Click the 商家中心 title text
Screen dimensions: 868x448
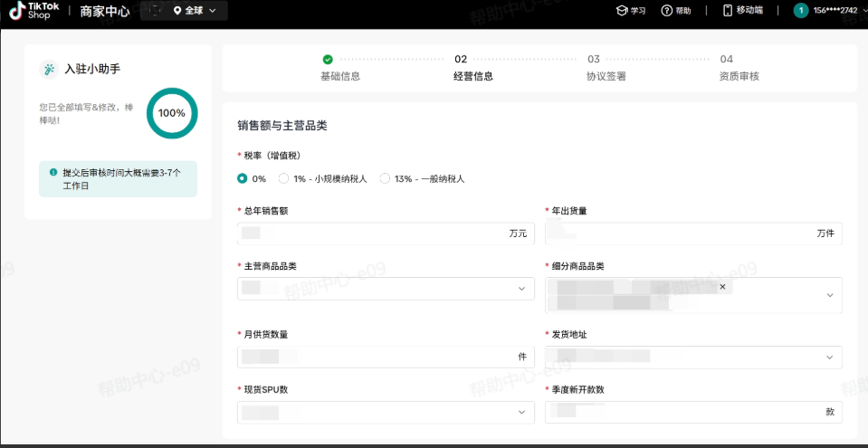coord(105,11)
